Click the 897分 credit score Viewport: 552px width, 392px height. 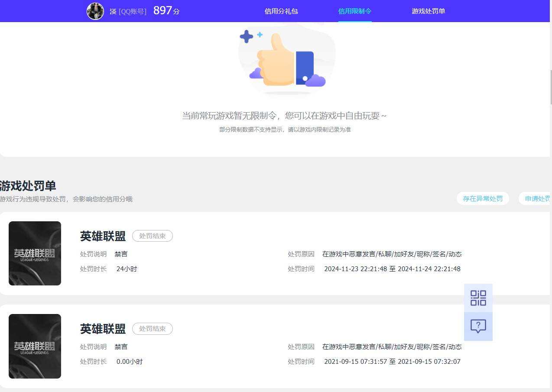coord(166,11)
